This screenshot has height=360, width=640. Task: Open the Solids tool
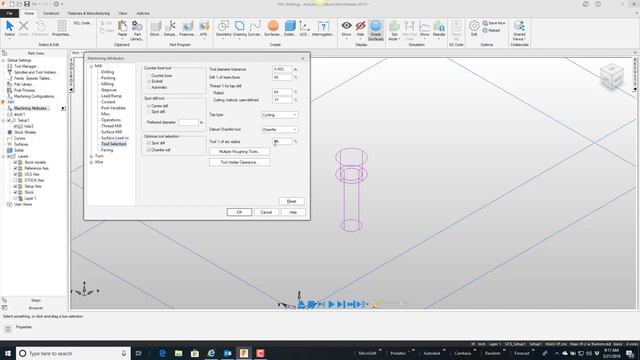[289, 29]
